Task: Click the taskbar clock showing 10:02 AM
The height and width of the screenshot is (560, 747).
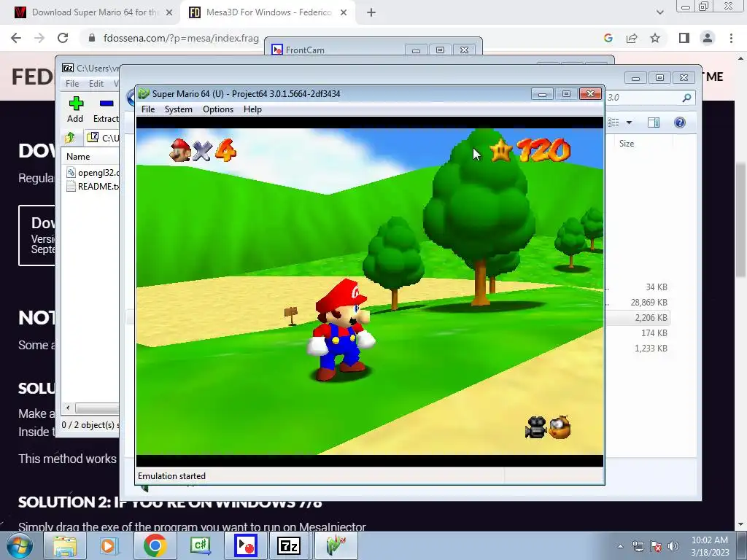Action: pyautogui.click(x=710, y=546)
